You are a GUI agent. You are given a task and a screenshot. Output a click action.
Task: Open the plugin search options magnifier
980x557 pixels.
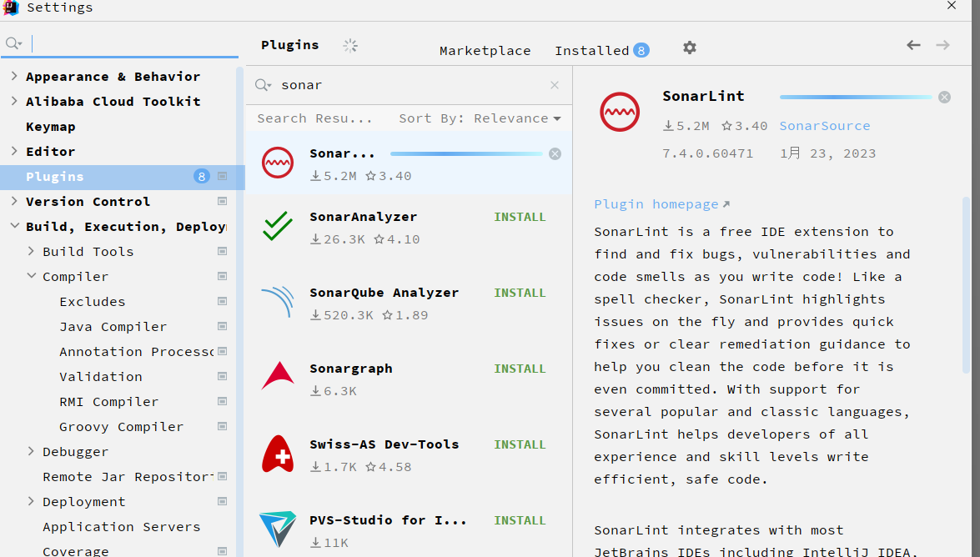[263, 85]
